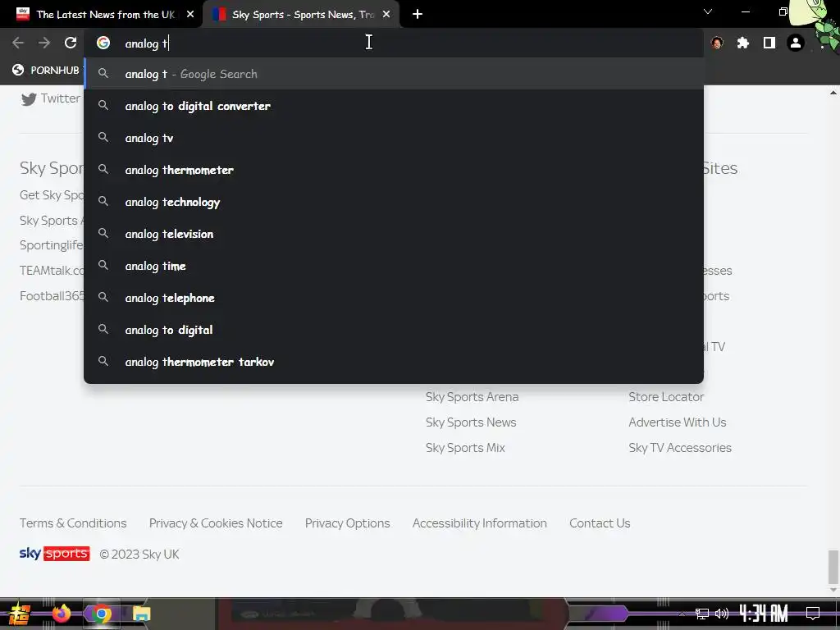Open the network tray icon
This screenshot has height=630, width=840.
click(702, 614)
